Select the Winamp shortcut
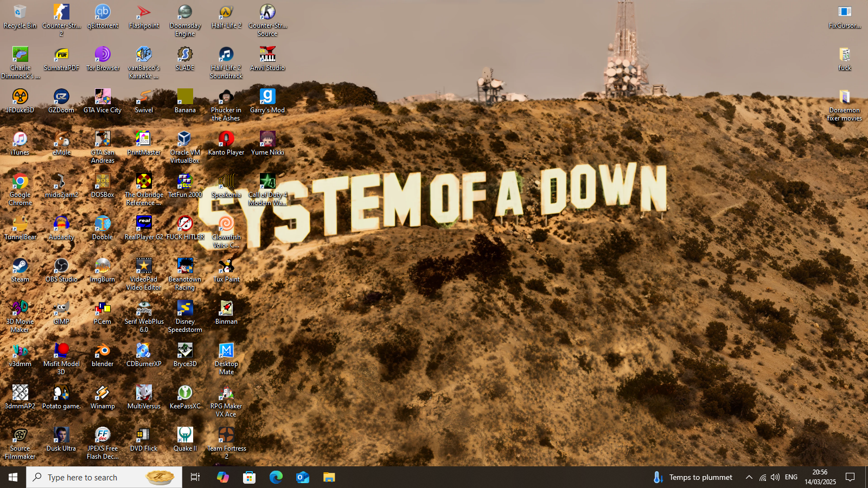Viewport: 868px width, 488px height. click(103, 397)
